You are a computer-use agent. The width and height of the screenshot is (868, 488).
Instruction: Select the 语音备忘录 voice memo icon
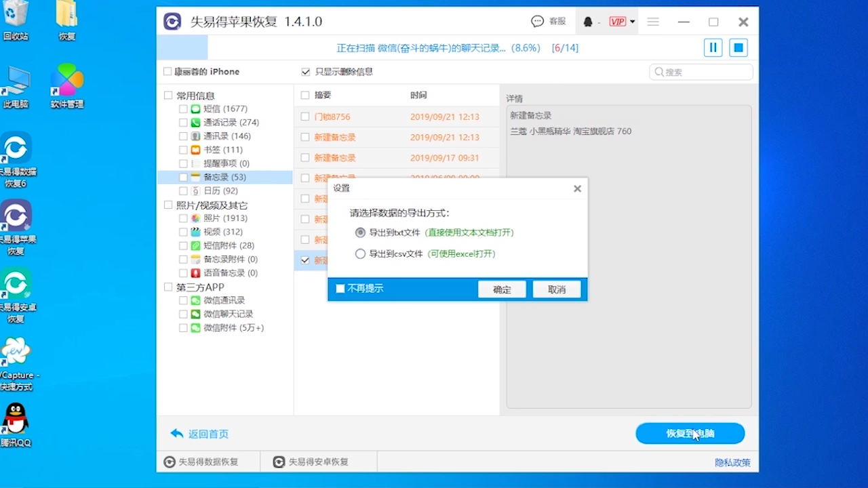point(195,273)
